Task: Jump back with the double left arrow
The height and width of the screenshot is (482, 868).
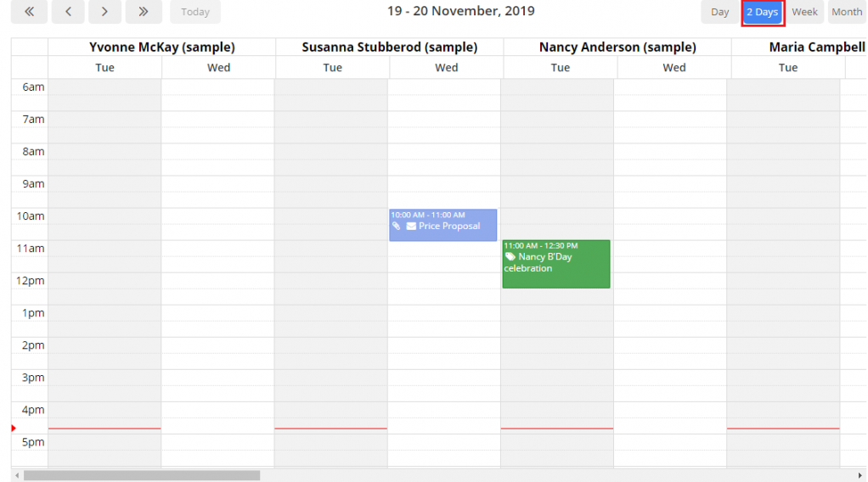Action: click(x=30, y=12)
